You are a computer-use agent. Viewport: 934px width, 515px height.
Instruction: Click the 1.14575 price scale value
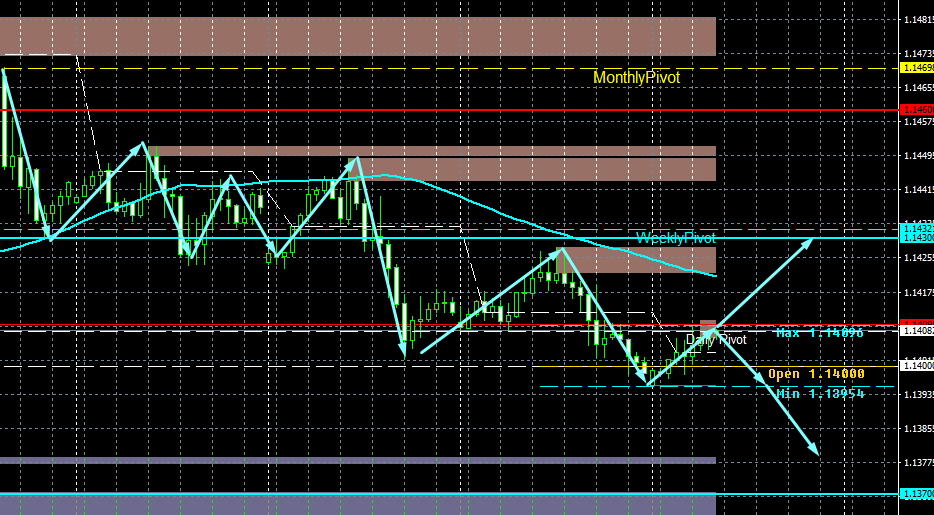tap(918, 121)
